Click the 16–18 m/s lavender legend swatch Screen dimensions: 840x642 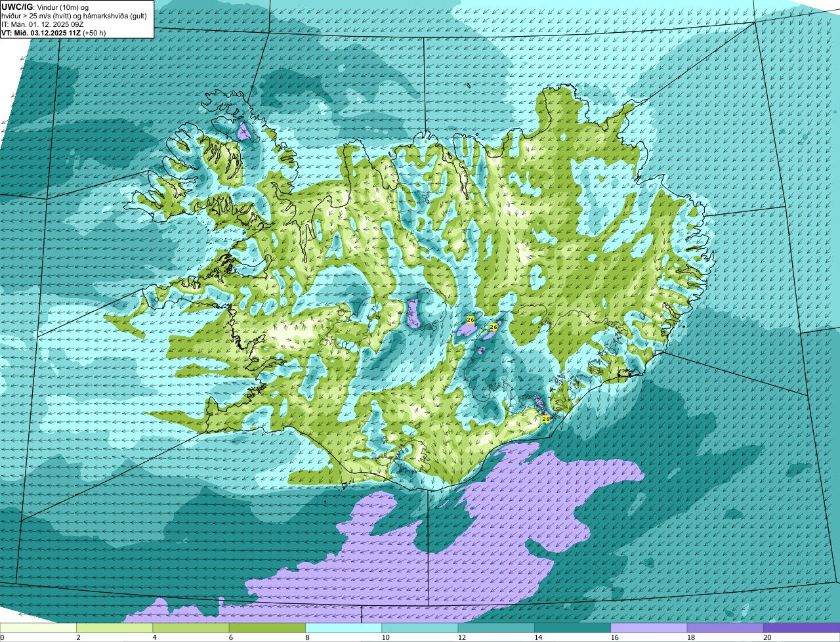pyautogui.click(x=649, y=628)
